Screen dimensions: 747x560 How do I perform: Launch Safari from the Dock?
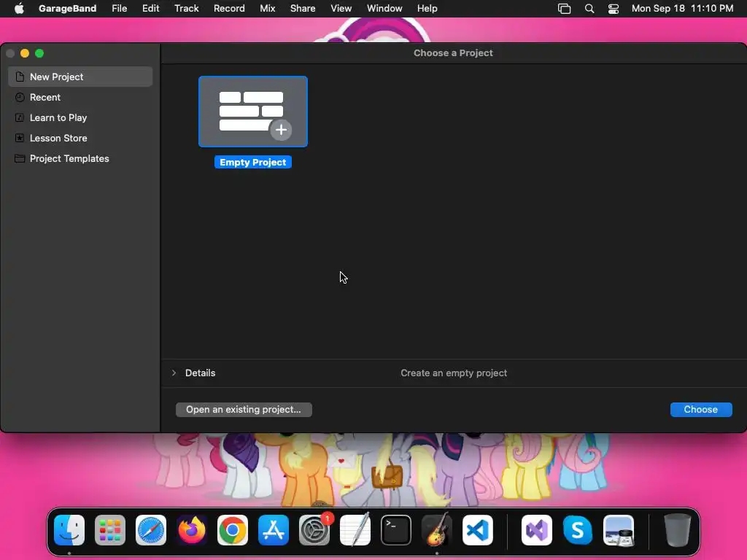point(151,530)
